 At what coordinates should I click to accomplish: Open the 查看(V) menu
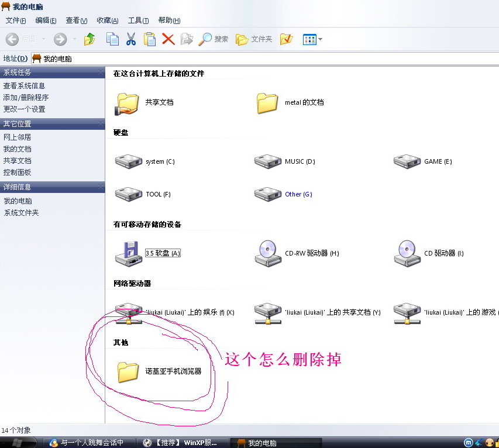(x=77, y=20)
